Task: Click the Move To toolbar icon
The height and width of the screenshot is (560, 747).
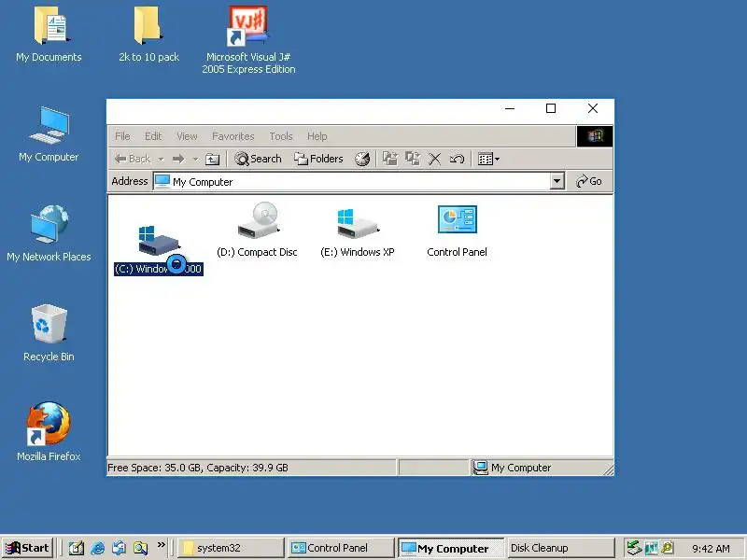Action: (390, 159)
